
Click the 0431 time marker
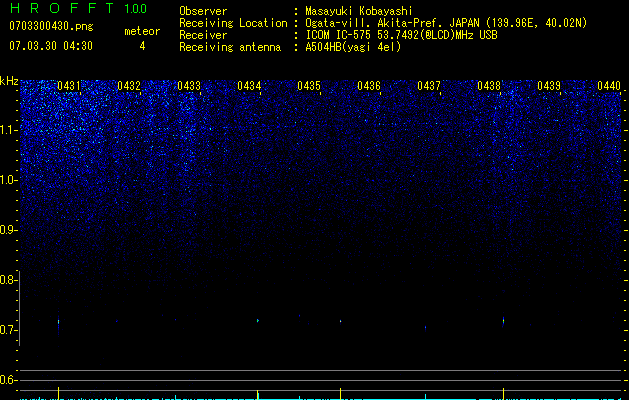[69, 85]
